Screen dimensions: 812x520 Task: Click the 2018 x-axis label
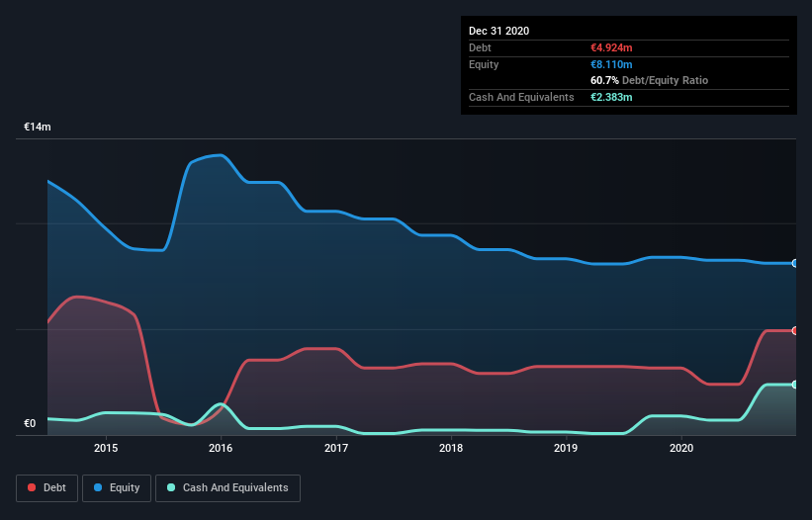coord(451,448)
